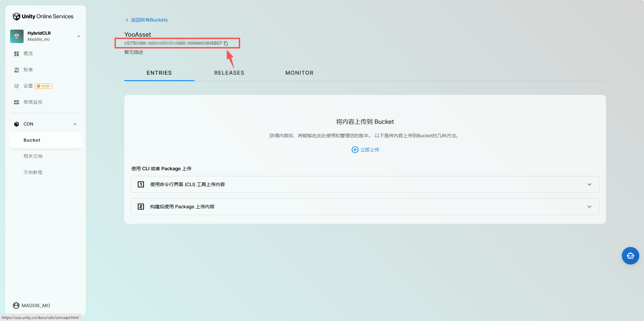Switch to the ENTRIES tab
The width and height of the screenshot is (644, 321).
[159, 73]
